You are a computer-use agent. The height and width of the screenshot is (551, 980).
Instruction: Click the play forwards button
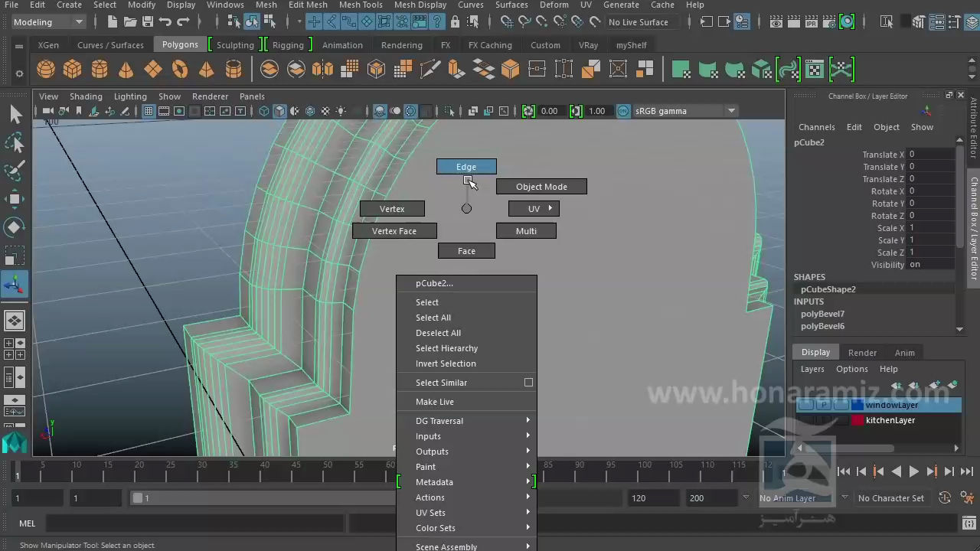(913, 472)
